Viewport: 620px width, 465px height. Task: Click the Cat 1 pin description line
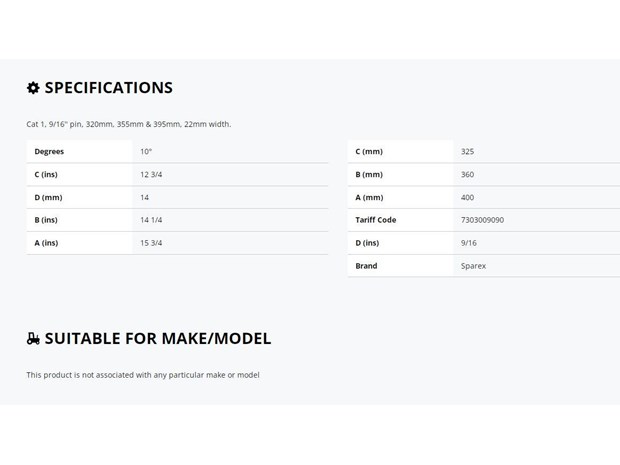coord(128,124)
